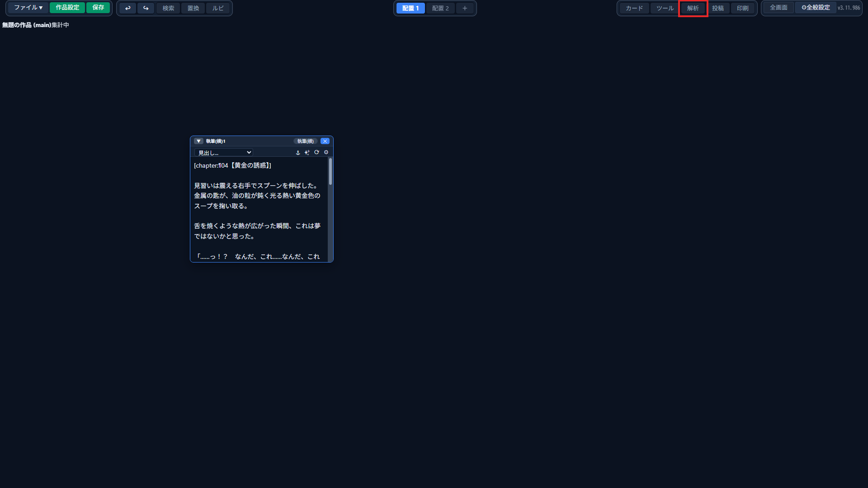Toggle 全画面 fullscreen mode

pos(778,8)
